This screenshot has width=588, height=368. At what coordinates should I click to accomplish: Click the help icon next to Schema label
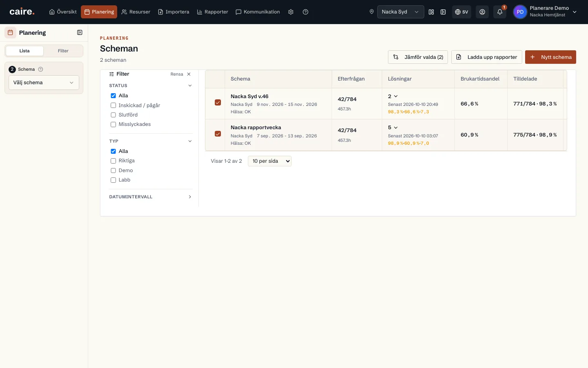pos(40,69)
